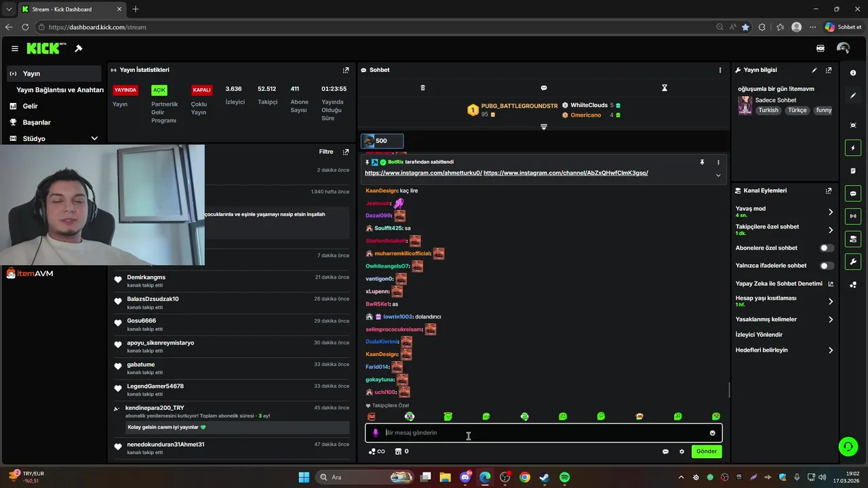Image resolution: width=868 pixels, height=488 pixels.
Task: Open the emoji picker in message box
Action: pos(712,433)
